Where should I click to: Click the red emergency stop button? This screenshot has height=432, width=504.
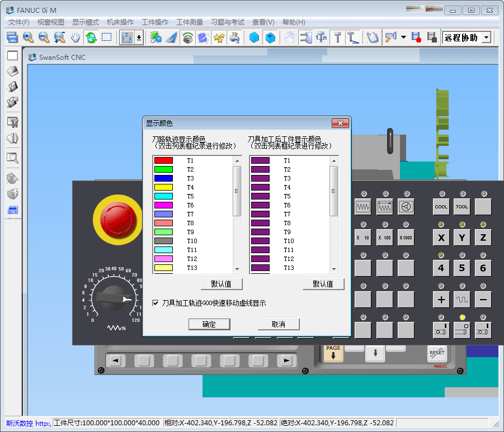(x=118, y=220)
